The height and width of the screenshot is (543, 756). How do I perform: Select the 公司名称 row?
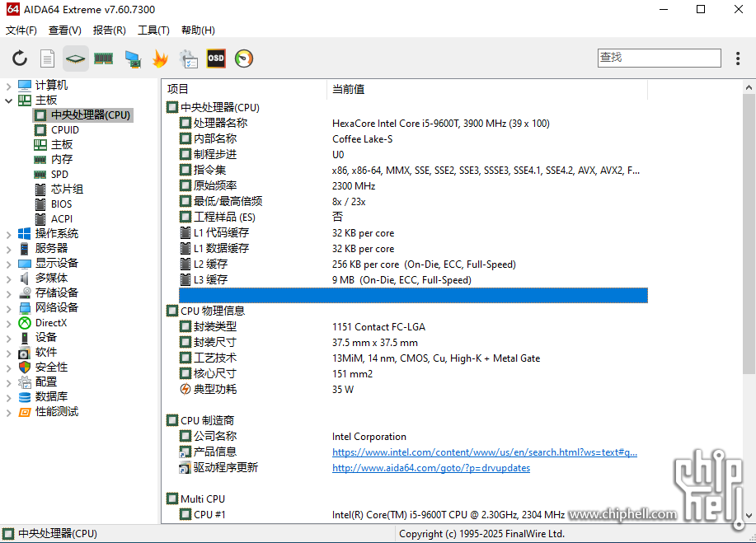[413, 437]
